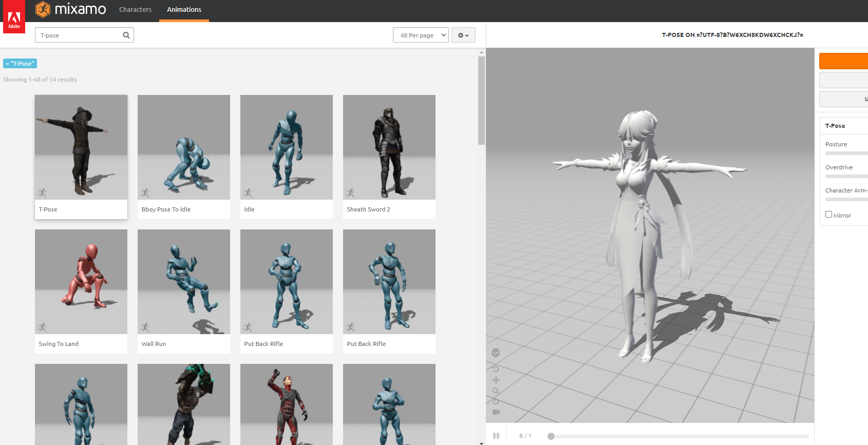
Task: Toggle the Mirror checkbox
Action: (x=828, y=215)
